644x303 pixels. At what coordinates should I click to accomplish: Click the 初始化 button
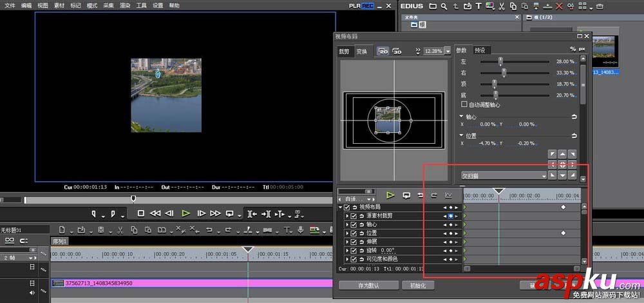(417, 285)
